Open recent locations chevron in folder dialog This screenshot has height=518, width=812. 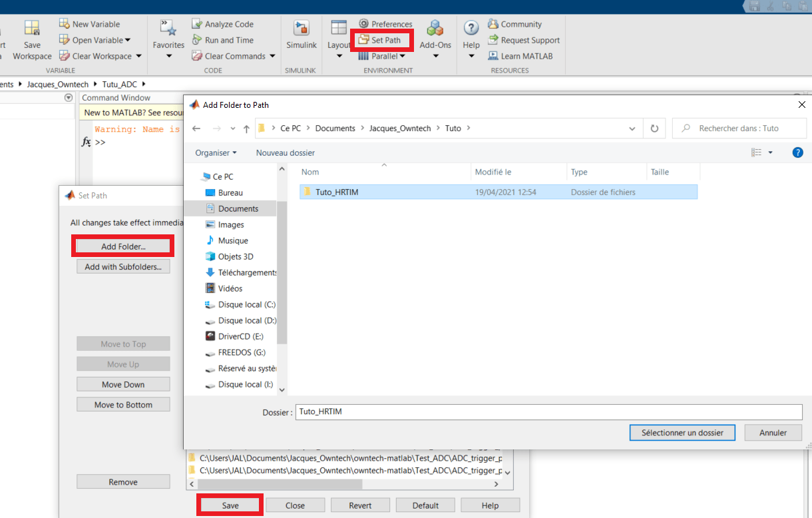[x=232, y=129]
